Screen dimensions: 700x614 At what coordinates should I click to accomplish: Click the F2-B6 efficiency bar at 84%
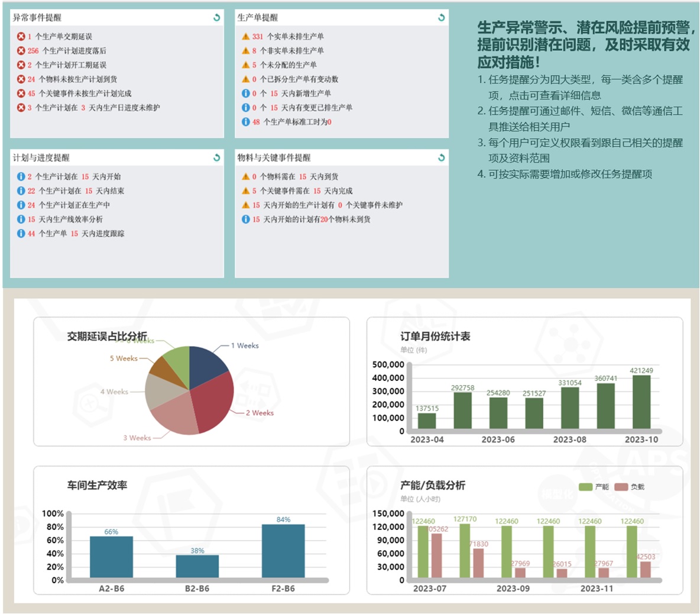tap(283, 551)
